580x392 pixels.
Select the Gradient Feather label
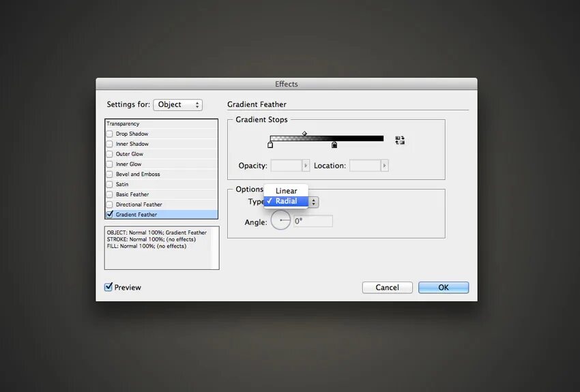point(136,215)
